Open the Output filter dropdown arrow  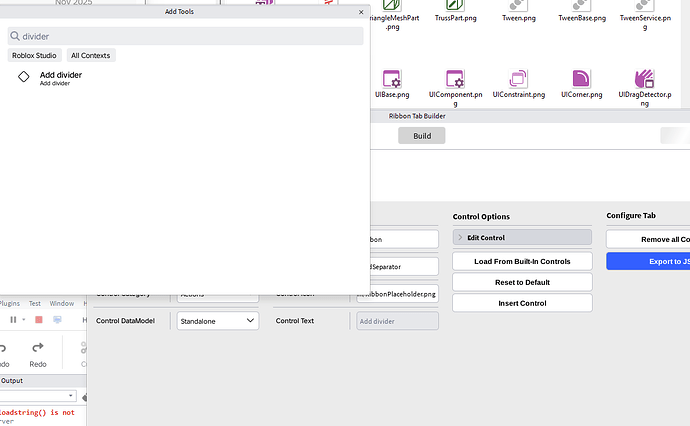point(70,396)
